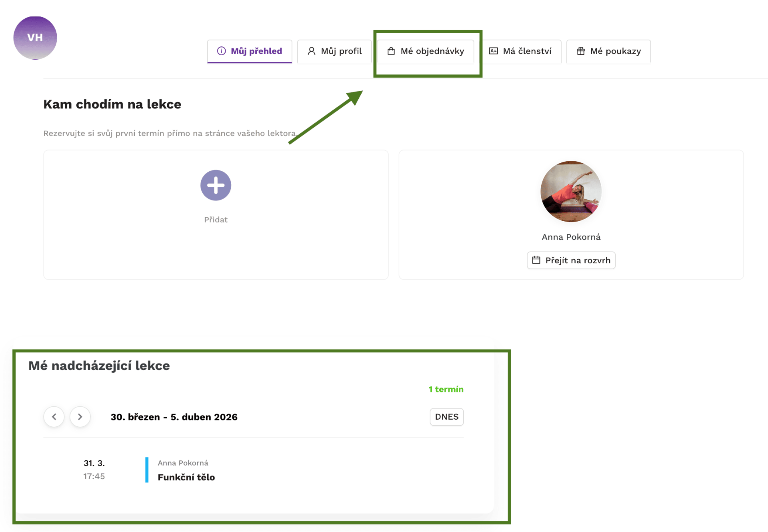This screenshot has width=768, height=532.
Task: Click the calendar icon in Přejít na rozvrh
Action: tap(536, 260)
